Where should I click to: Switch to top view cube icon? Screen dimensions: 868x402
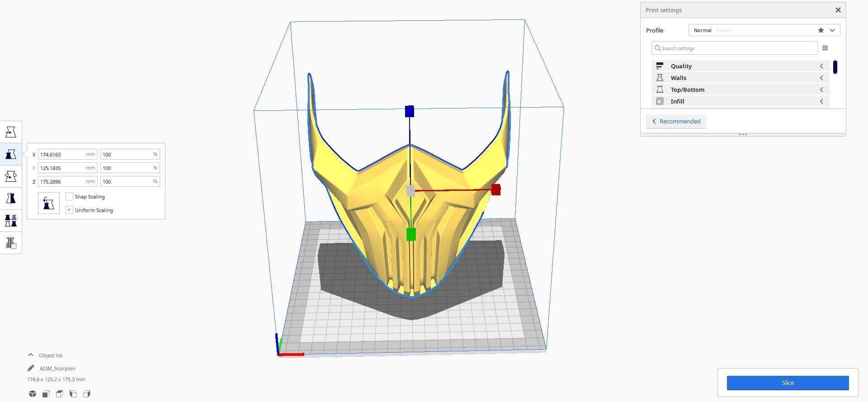[x=59, y=394]
